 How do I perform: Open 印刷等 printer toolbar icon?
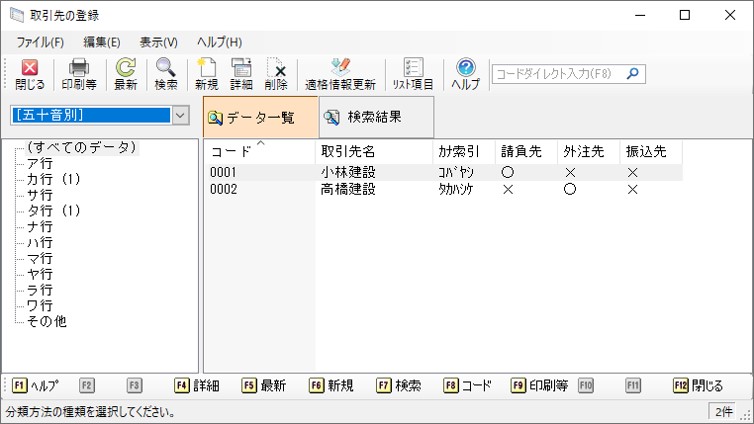point(79,75)
